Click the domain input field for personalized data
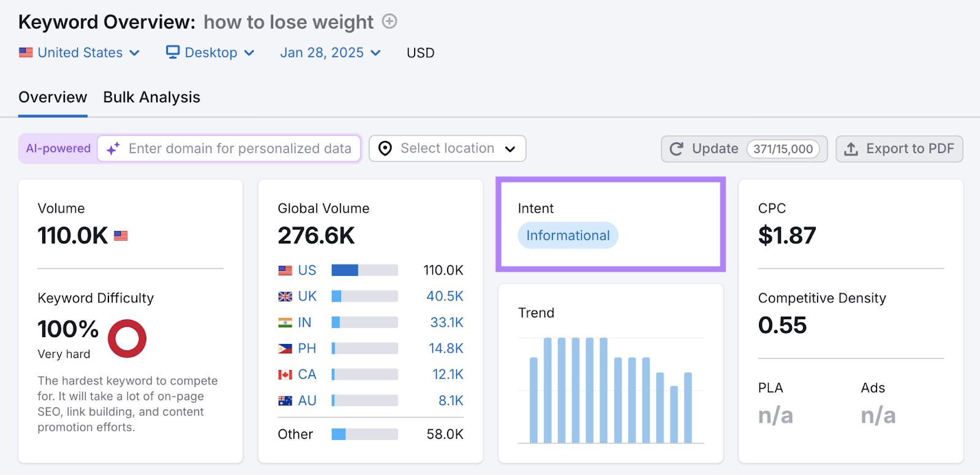Screen dimensions: 980x475 click(x=239, y=148)
